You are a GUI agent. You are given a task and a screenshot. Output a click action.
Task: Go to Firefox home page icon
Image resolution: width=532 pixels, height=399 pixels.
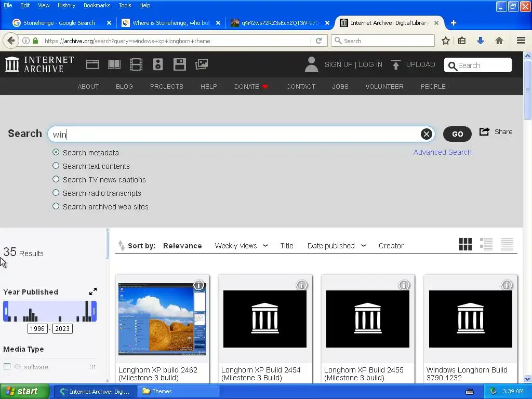[499, 41]
